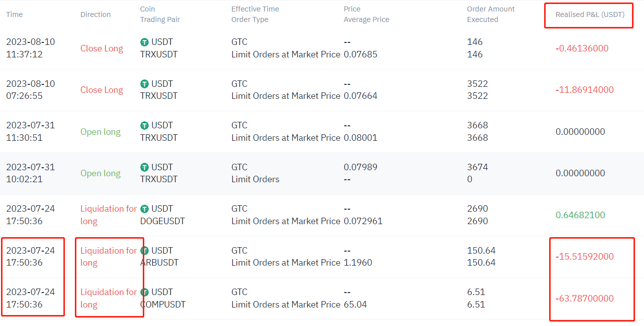Click the 0.07989 price value
Screen dimensions: 644x326
click(360, 167)
